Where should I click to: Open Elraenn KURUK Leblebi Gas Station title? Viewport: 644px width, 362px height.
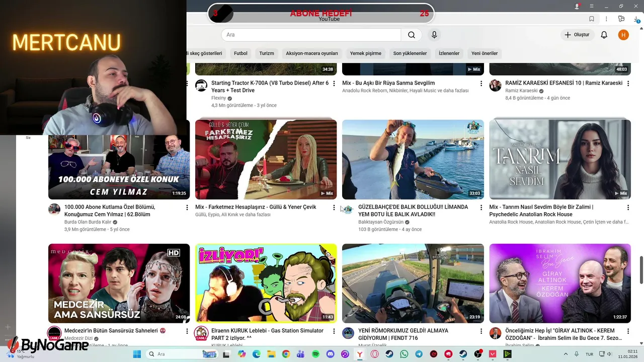click(267, 334)
